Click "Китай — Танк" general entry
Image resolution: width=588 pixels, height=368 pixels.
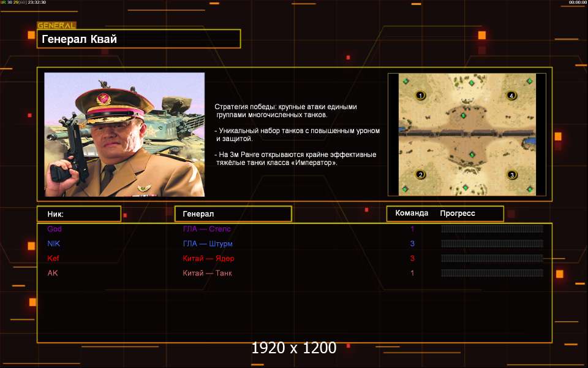207,273
